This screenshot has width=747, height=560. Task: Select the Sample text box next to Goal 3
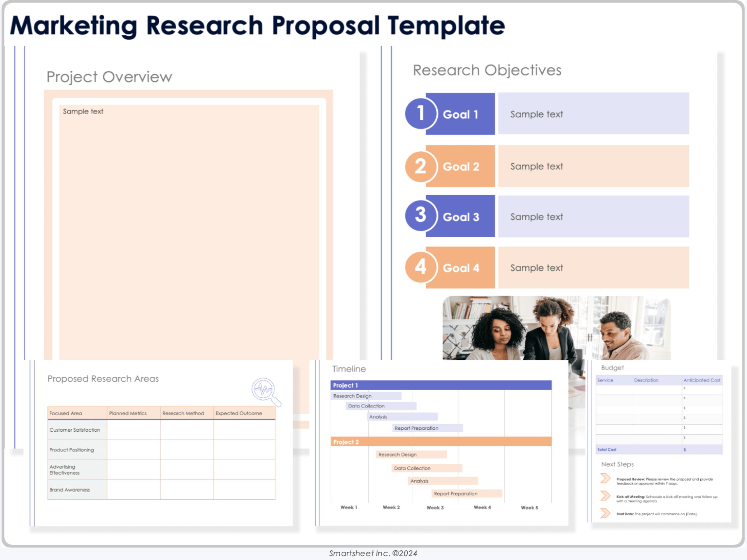click(594, 216)
